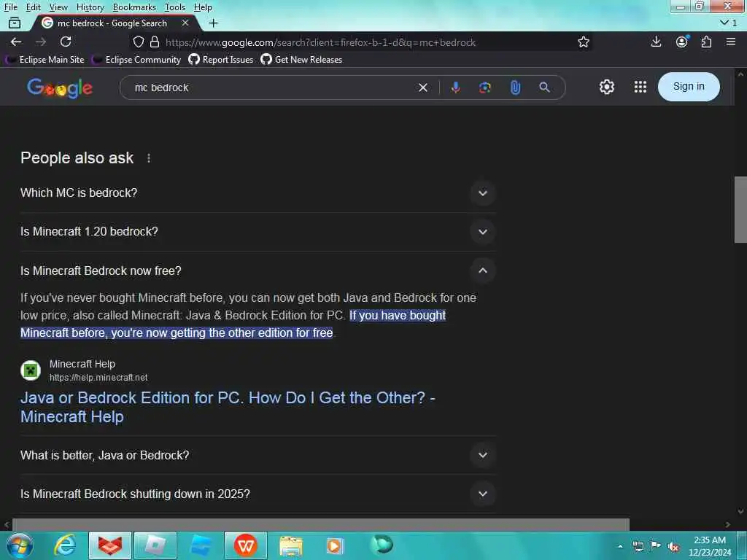Open the extensions puzzle icon
Image resolution: width=747 pixels, height=560 pixels.
coord(706,42)
